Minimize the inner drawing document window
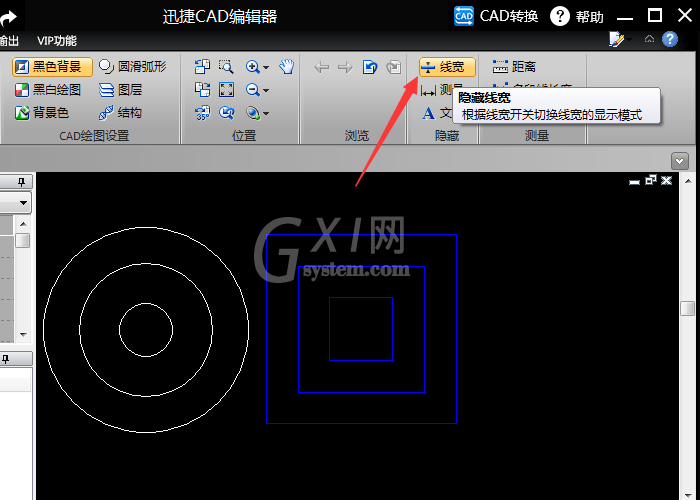This screenshot has width=700, height=500. pyautogui.click(x=634, y=181)
